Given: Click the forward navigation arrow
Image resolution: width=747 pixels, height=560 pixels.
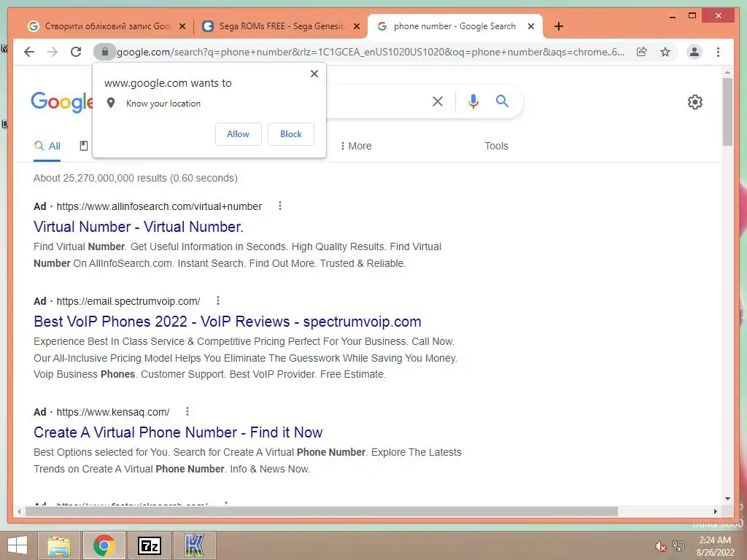Looking at the screenshot, I should 53,52.
